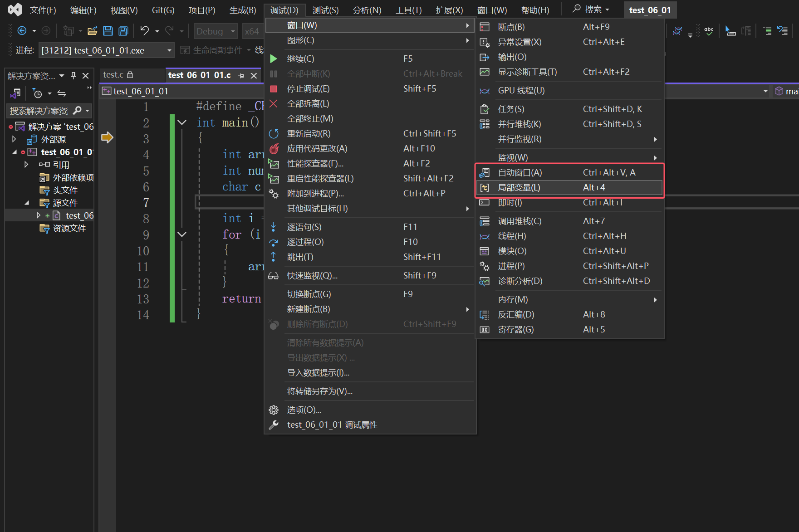799x532 pixels.
Task: Expand the 监视(W) submenu
Action: pyautogui.click(x=569, y=157)
